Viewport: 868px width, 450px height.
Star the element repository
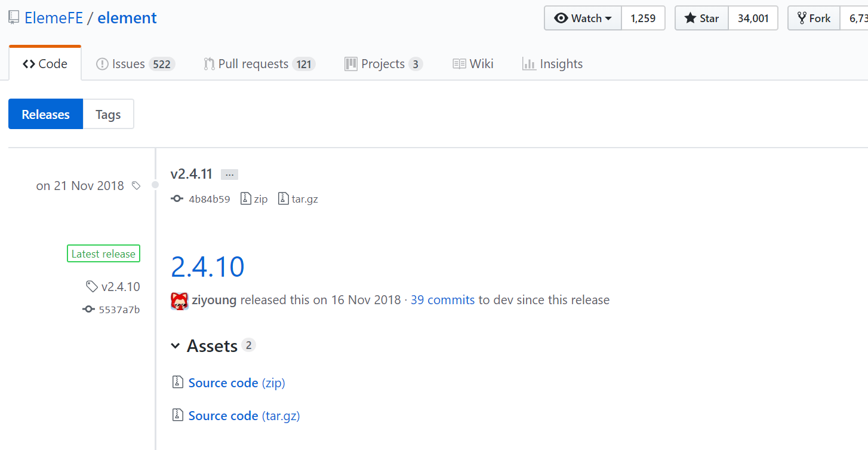[701, 18]
